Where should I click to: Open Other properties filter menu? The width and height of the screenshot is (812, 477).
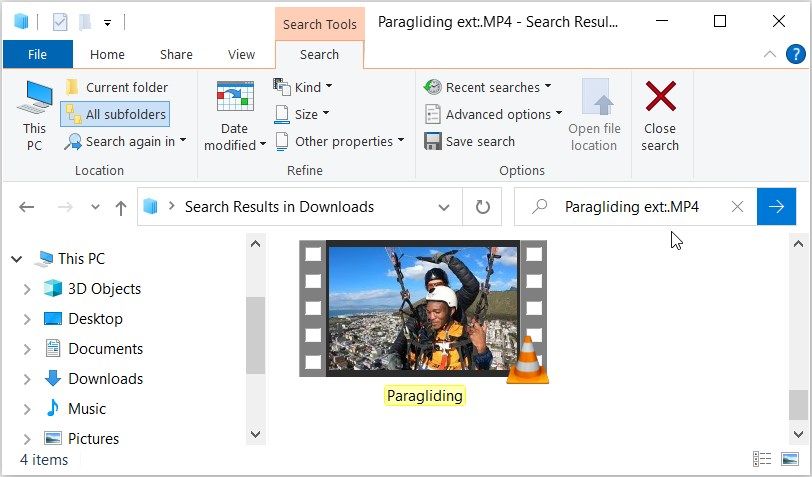click(340, 141)
